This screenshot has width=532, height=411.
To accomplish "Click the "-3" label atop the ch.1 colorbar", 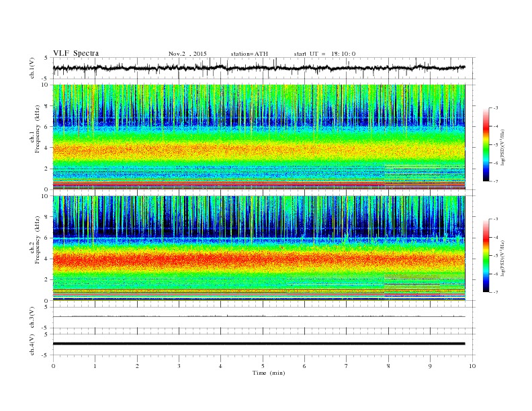I will click(x=496, y=108).
